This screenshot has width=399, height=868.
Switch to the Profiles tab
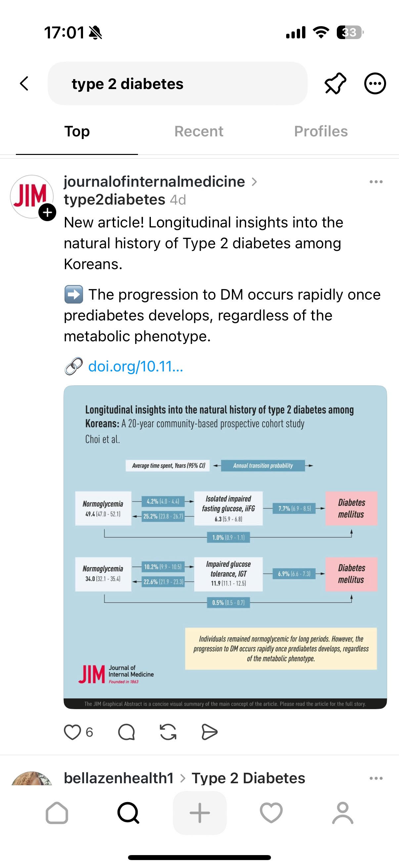tap(321, 131)
